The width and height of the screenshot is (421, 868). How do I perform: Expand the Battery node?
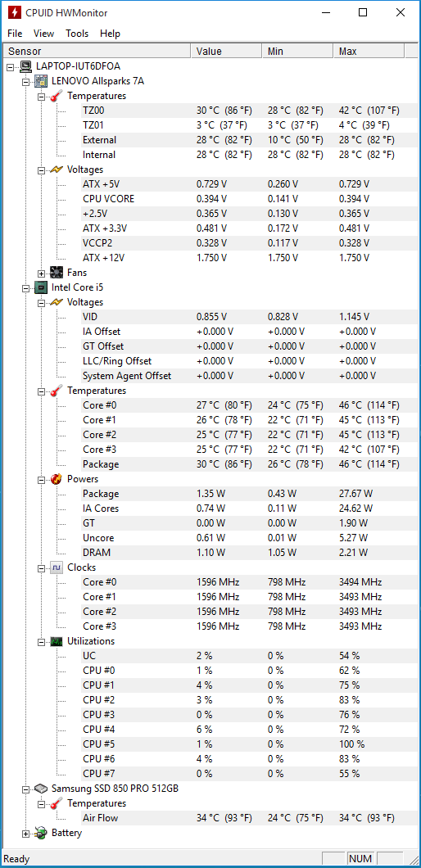25,833
